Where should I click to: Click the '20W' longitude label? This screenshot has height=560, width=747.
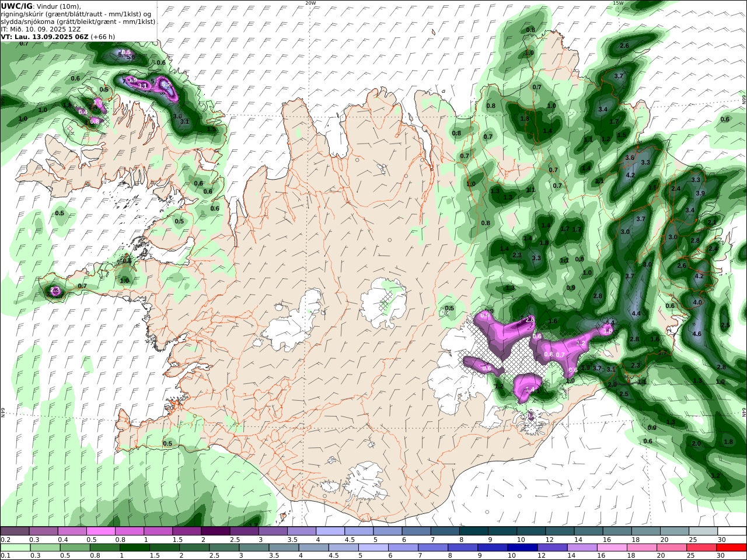coord(310,3)
